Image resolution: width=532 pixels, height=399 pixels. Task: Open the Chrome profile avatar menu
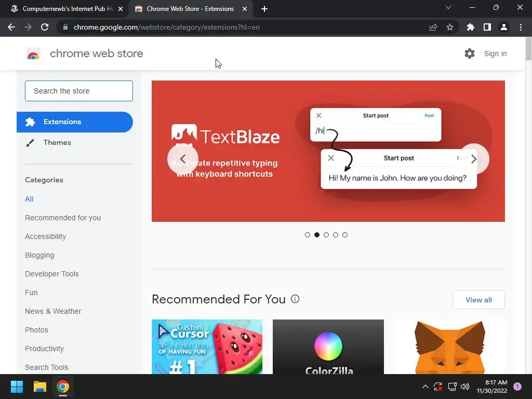[x=504, y=27]
